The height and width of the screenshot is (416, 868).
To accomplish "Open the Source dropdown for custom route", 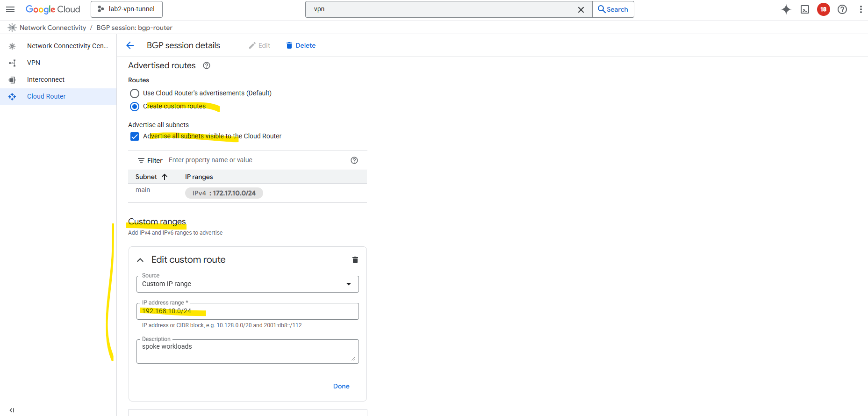I will 248,284.
